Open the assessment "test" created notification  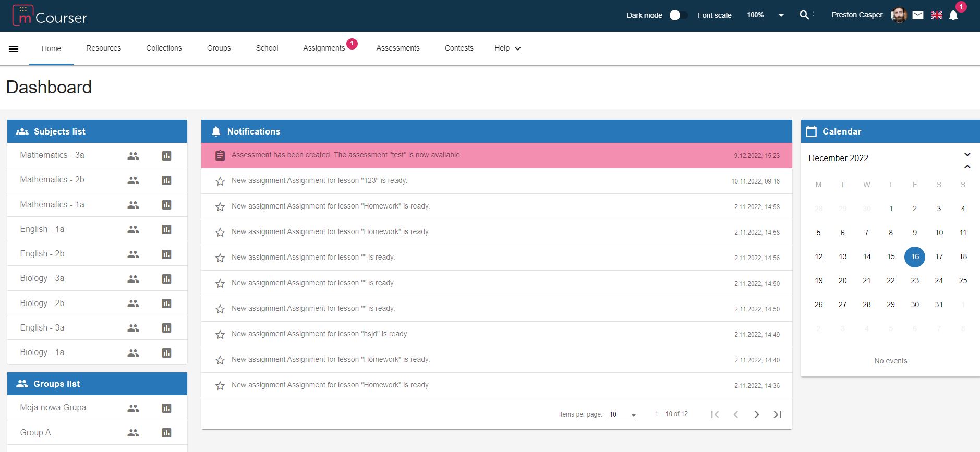pos(497,155)
